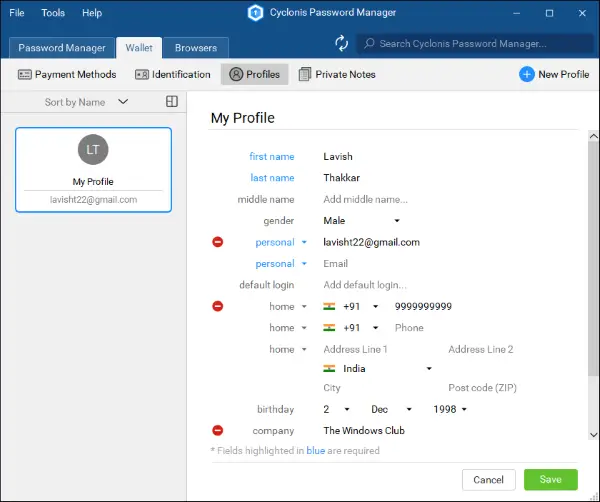The width and height of the screenshot is (600, 502).
Task: Open the Help menu
Action: (92, 13)
